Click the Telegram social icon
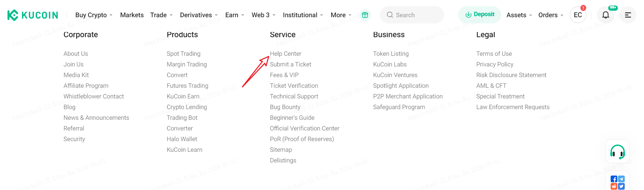644x190 pixels. [621, 179]
